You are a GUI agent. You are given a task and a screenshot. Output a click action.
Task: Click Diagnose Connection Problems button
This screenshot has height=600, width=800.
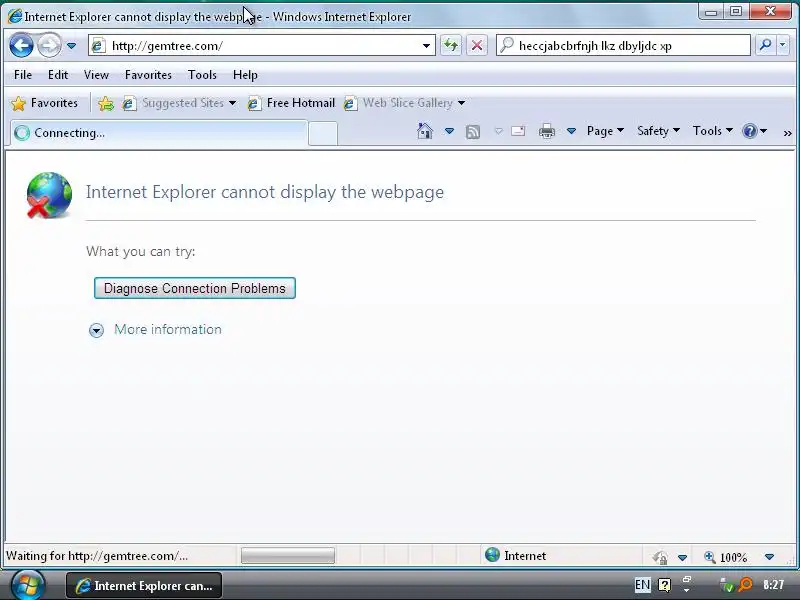click(x=194, y=288)
